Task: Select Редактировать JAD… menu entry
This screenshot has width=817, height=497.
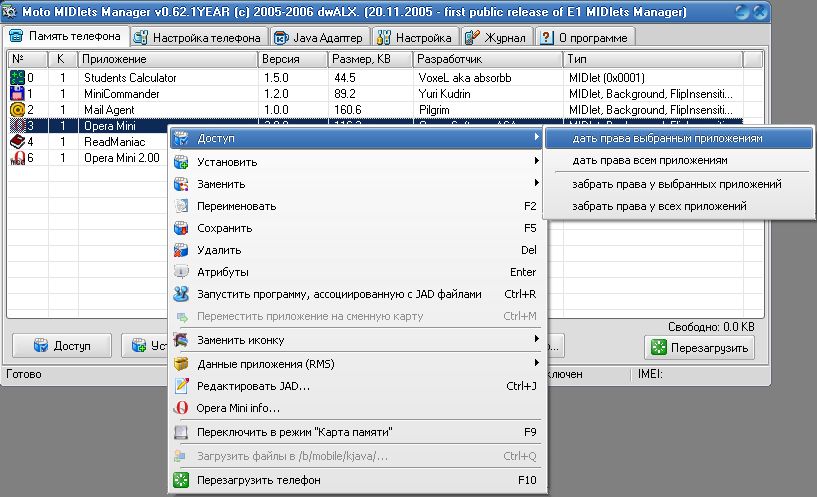Action: (x=357, y=386)
